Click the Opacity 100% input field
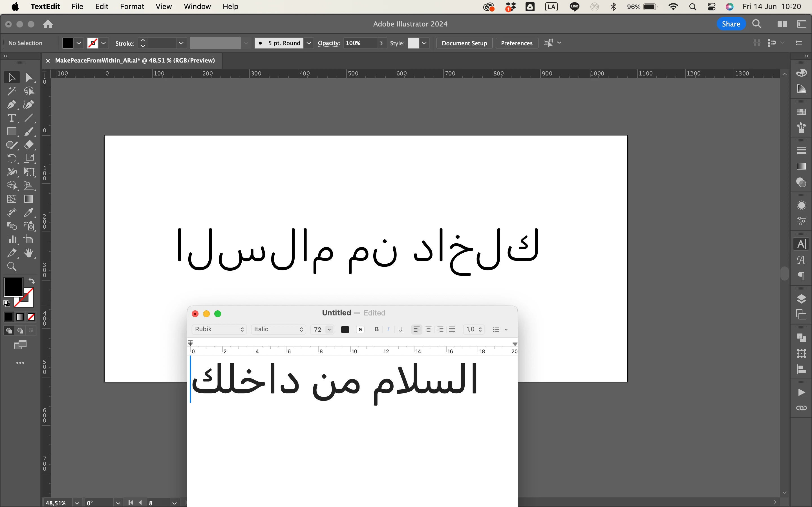Viewport: 812px width, 507px height. (x=359, y=43)
